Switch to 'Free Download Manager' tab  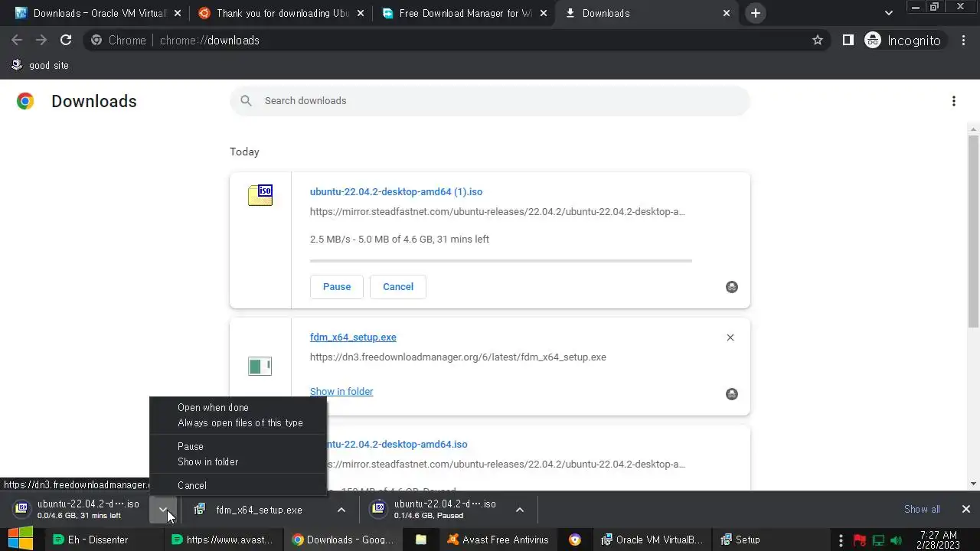point(463,13)
